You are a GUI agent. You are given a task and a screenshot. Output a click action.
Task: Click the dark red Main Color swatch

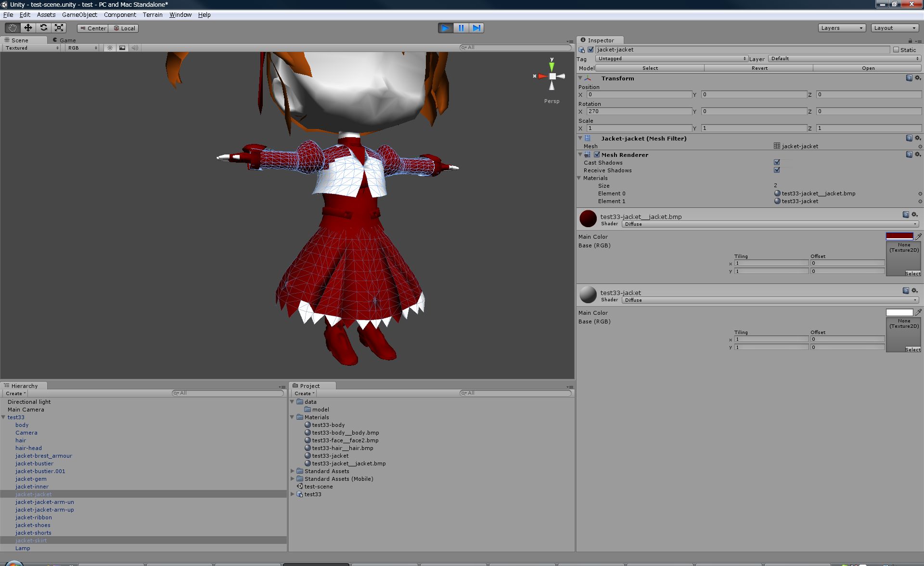(x=899, y=236)
